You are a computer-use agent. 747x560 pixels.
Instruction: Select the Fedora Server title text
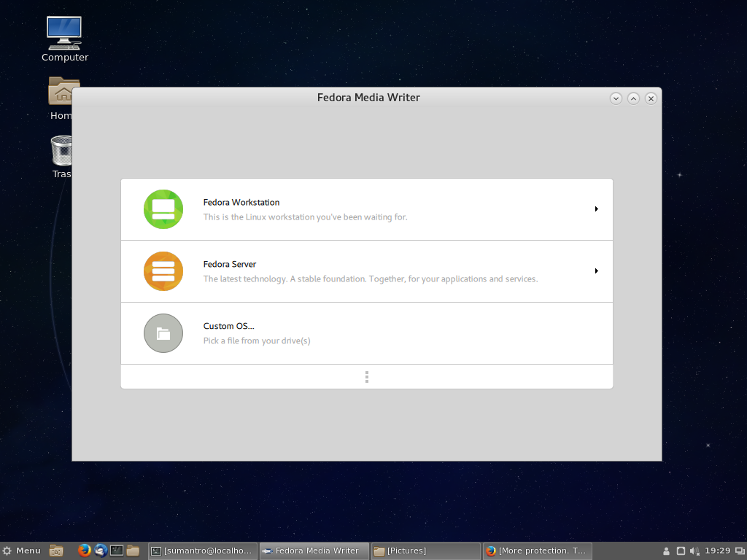click(x=230, y=264)
